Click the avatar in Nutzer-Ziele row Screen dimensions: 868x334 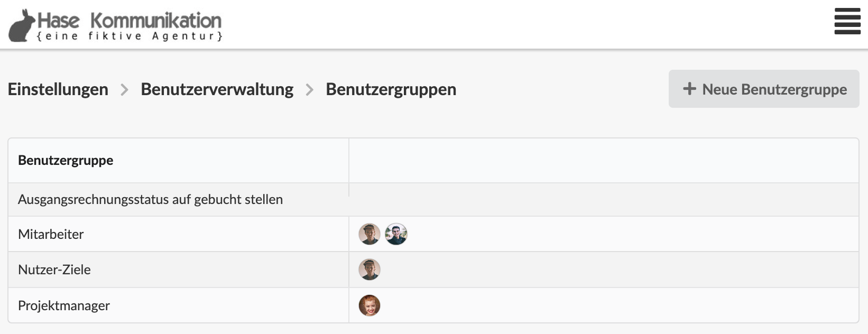tap(370, 270)
